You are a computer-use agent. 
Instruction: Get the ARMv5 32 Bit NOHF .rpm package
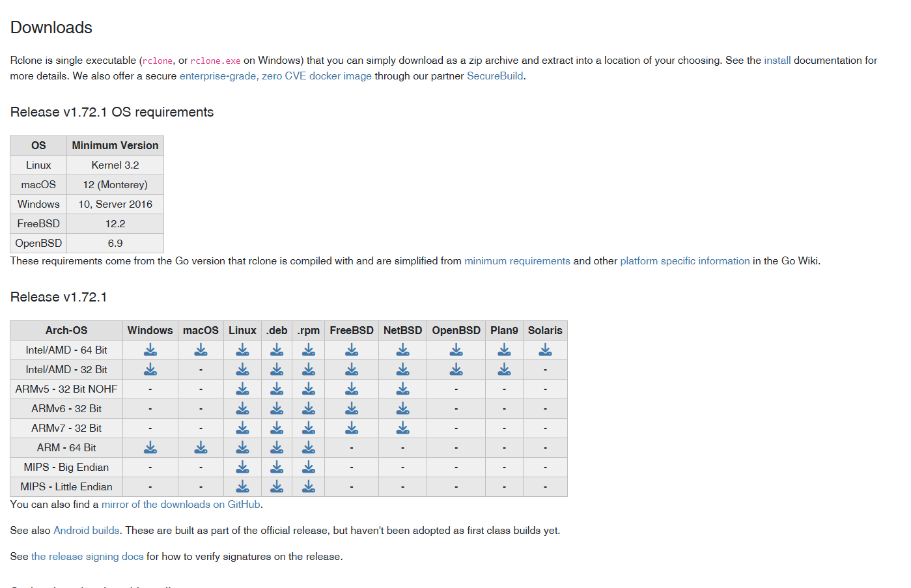[x=309, y=389]
